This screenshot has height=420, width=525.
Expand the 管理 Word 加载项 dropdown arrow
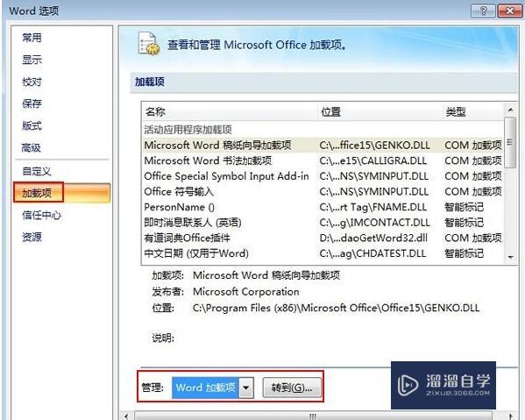pyautogui.click(x=246, y=388)
